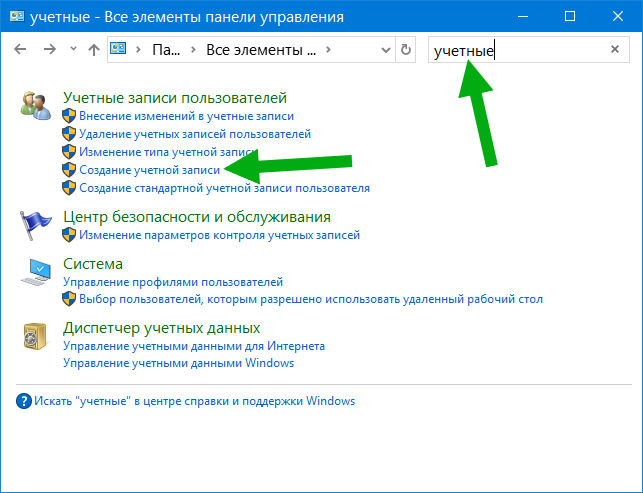Click the Control Panel icon in the address bar

(118, 49)
